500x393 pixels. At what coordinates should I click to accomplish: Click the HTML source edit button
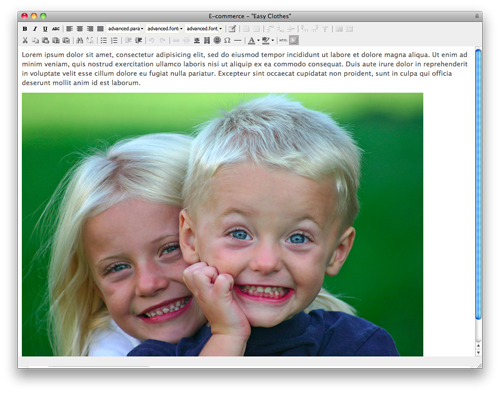tap(283, 40)
